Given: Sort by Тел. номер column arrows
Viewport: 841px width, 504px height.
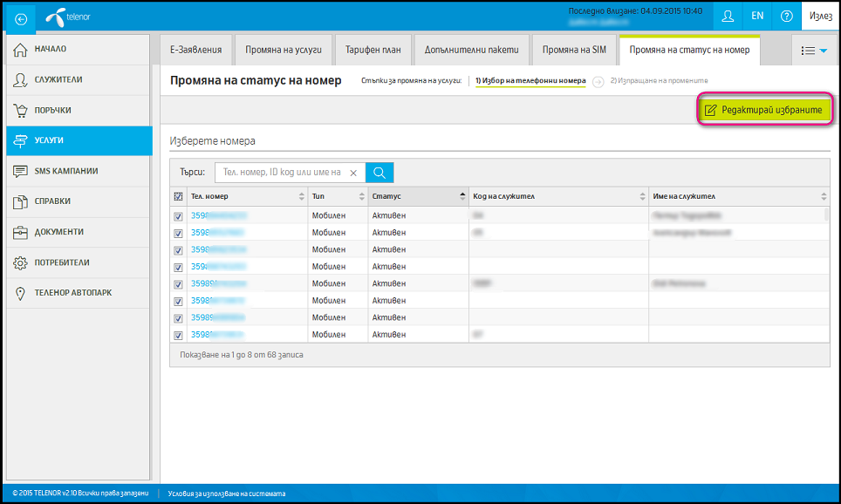Looking at the screenshot, I should (302, 197).
